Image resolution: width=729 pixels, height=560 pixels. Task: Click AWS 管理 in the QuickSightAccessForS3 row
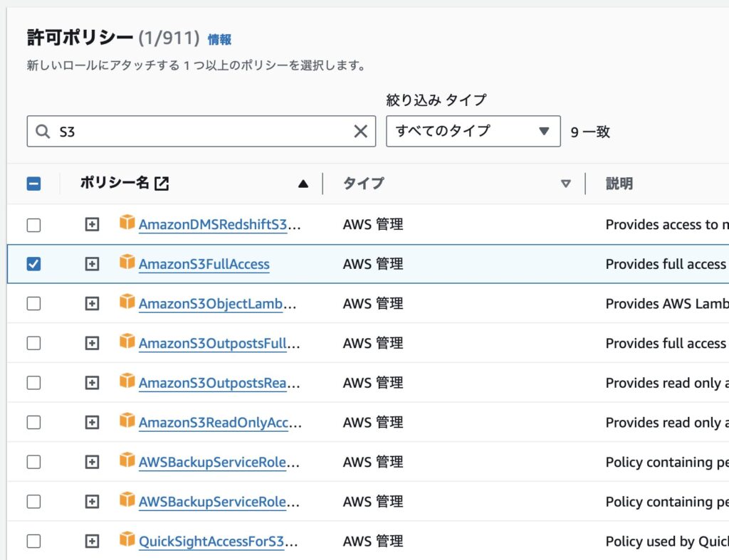[373, 541]
